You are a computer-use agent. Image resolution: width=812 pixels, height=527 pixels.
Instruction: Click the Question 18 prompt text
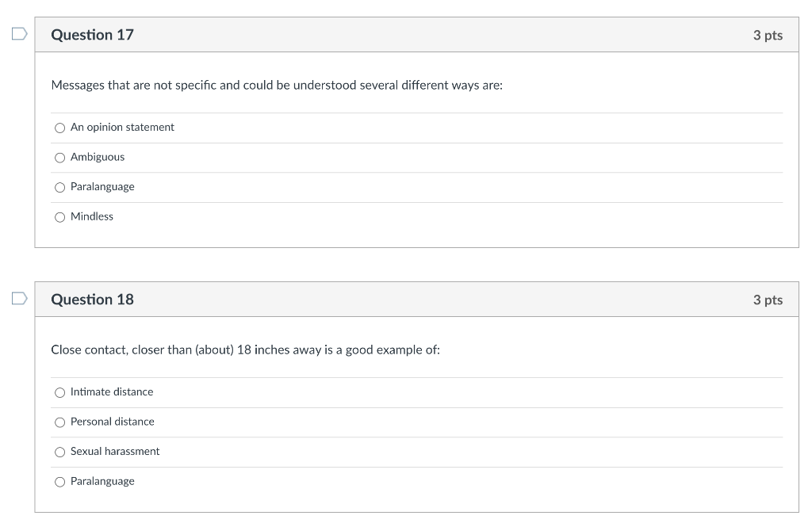pos(246,350)
